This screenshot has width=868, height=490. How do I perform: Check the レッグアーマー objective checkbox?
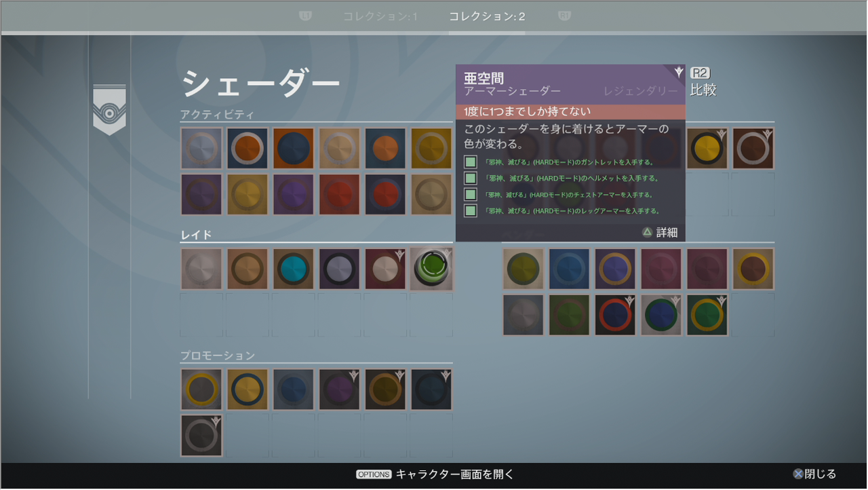click(471, 211)
